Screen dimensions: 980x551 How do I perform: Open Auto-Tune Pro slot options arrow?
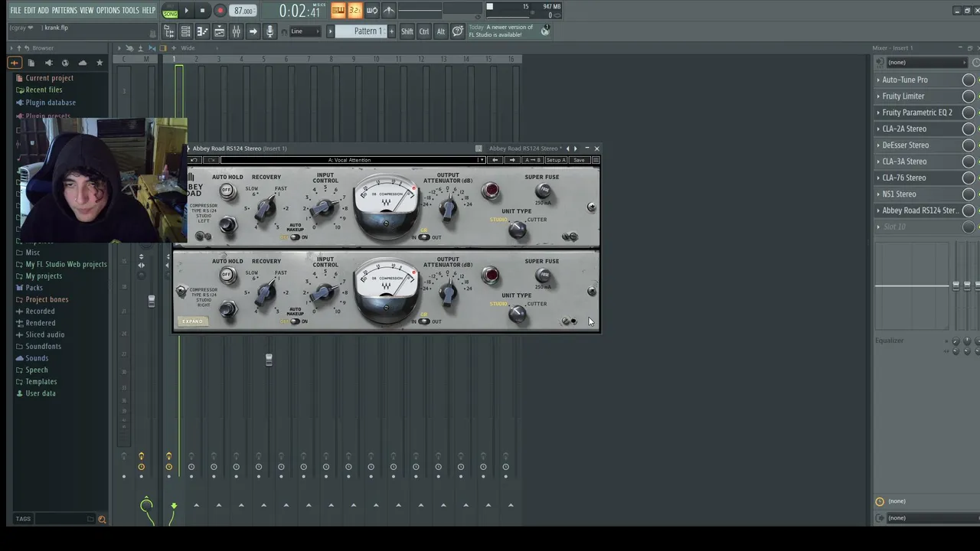tap(878, 80)
